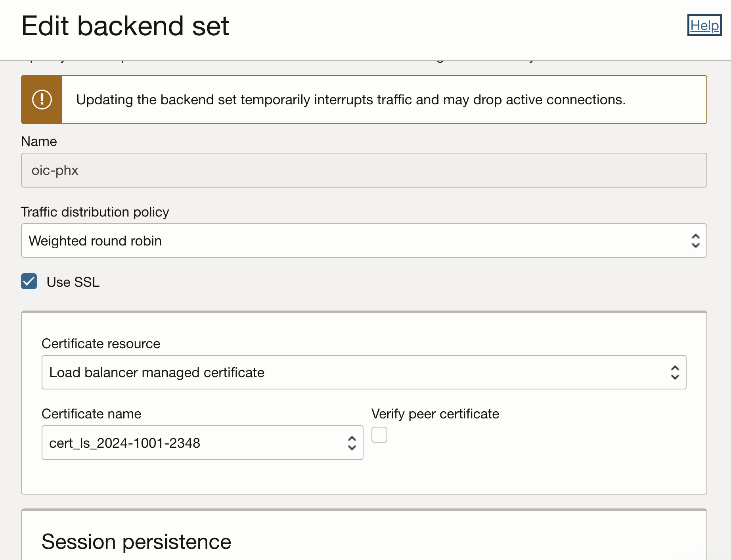Viewport: 731px width, 560px height.
Task: Click the Certificate name label
Action: point(91,414)
